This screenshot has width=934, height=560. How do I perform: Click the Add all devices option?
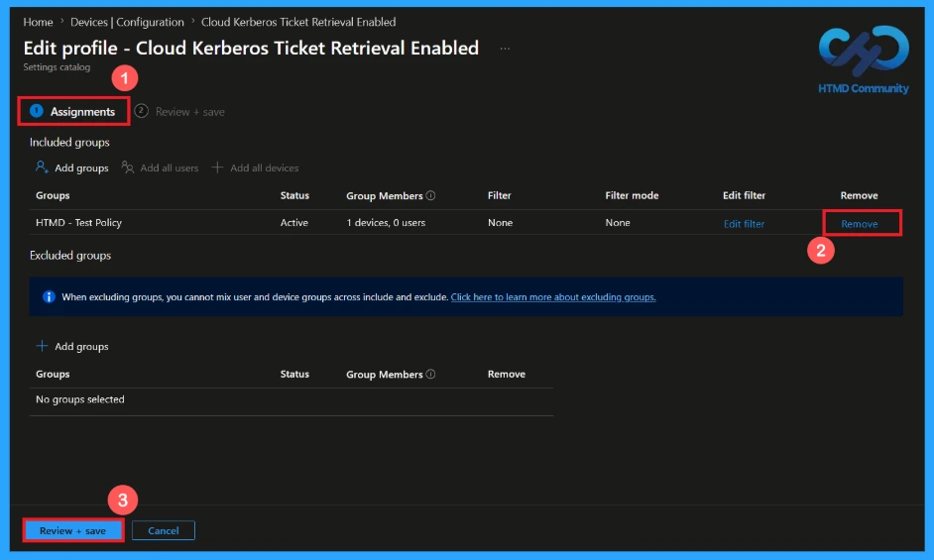(255, 168)
